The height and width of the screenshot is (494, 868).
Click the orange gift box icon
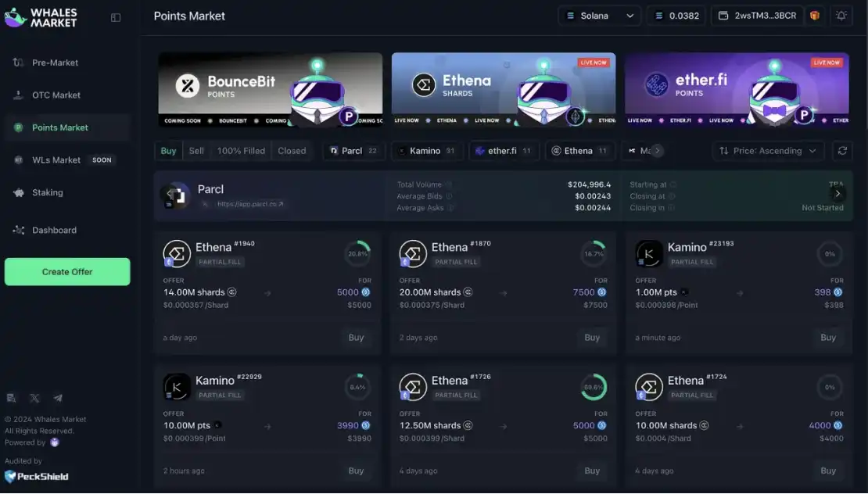coord(815,16)
